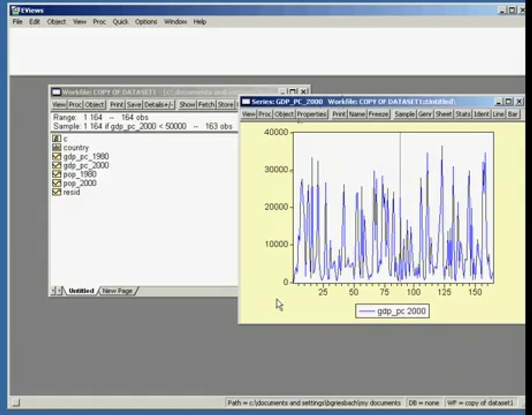Open the Window menu
This screenshot has height=415, width=532.
click(x=176, y=22)
